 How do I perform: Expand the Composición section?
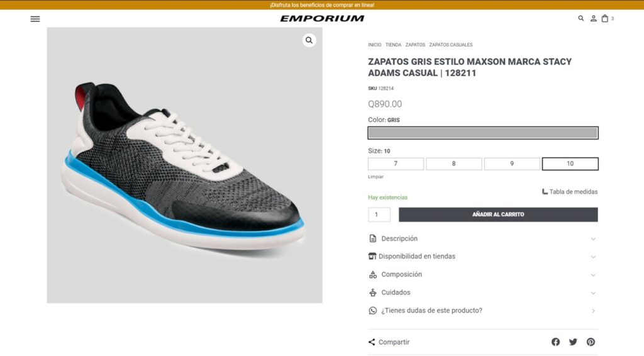pyautogui.click(x=483, y=275)
